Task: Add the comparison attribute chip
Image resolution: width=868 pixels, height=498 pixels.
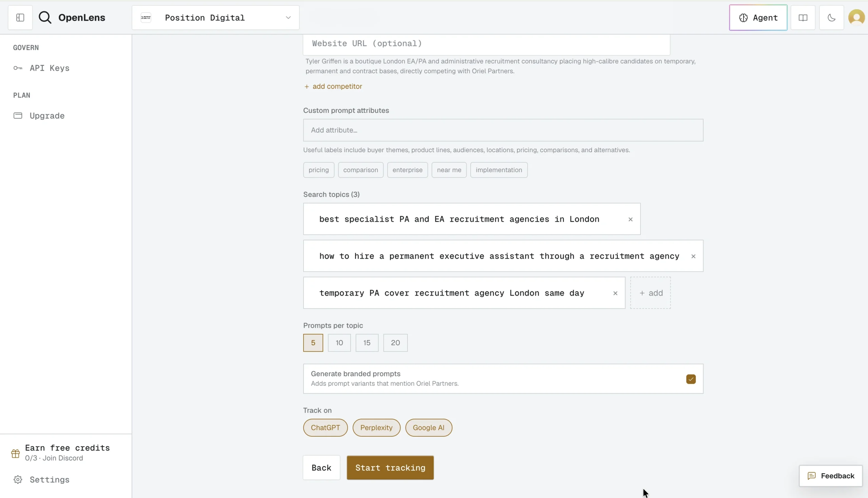Action: (360, 170)
